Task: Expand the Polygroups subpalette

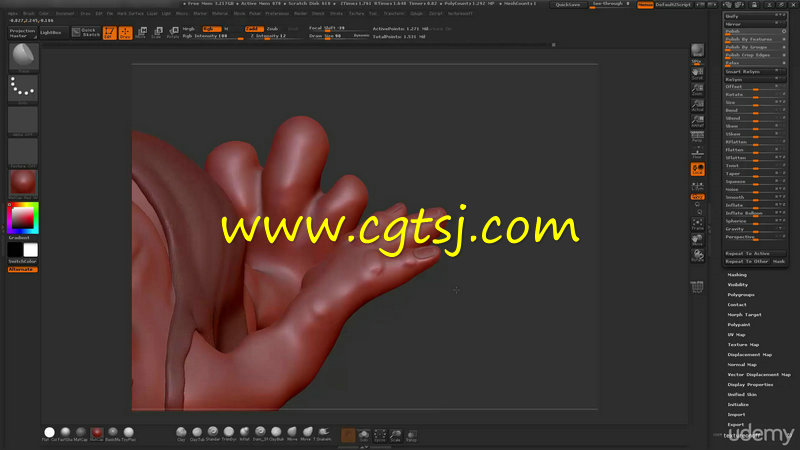Action: coord(741,295)
